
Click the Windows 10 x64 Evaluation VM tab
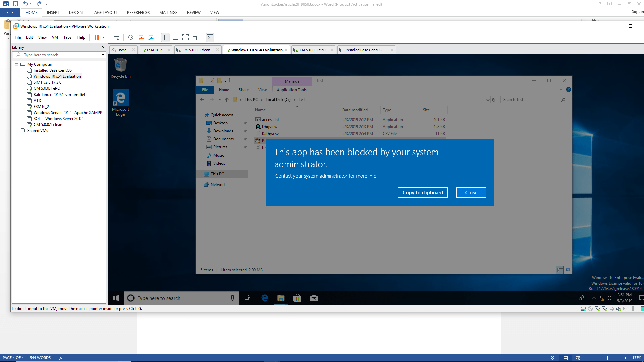coord(257,50)
